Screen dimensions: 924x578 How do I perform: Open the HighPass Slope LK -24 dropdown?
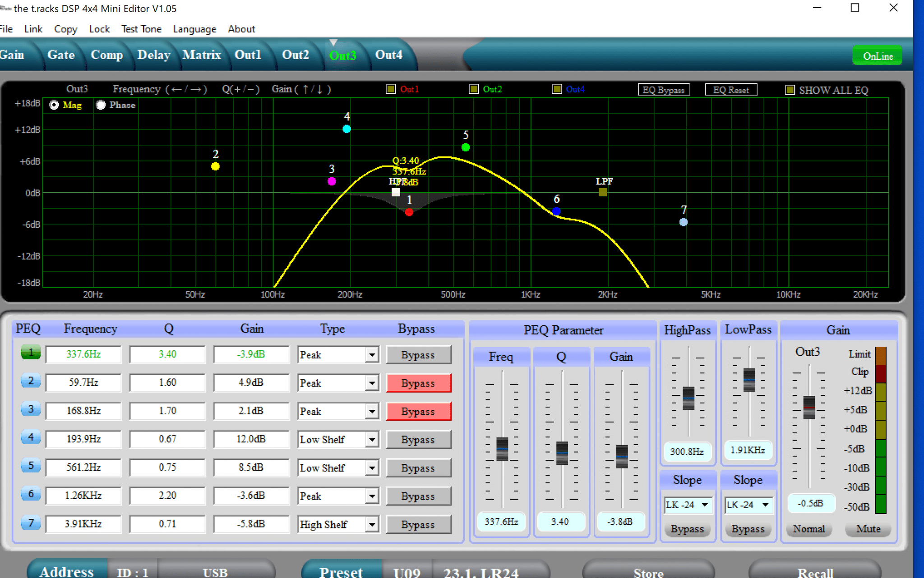pyautogui.click(x=688, y=505)
